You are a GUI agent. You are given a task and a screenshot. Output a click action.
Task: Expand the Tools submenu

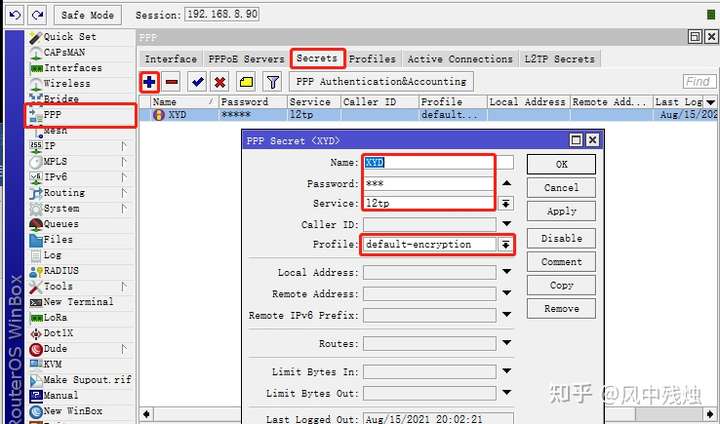tap(124, 286)
